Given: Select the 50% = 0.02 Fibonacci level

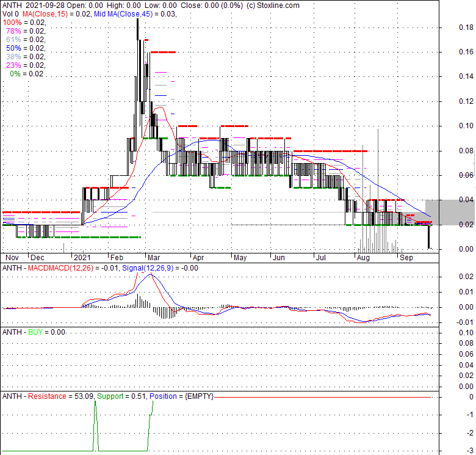Looking at the screenshot, I should coord(26,48).
